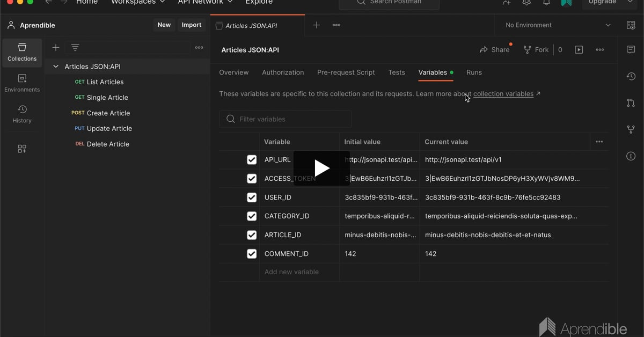The image size is (644, 337).
Task: Uncheck the ARTICLE_ID variable checkbox
Action: [252, 235]
